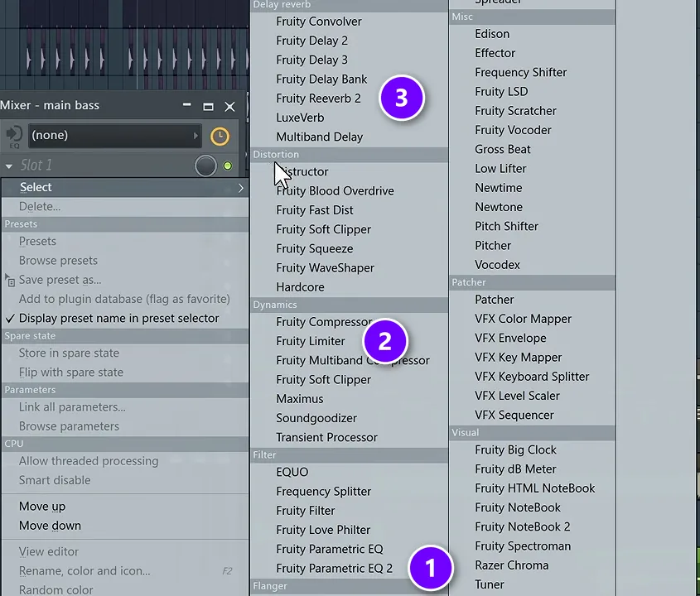This screenshot has height=596, width=700.
Task: Select VFX Keyboard Splitter plugin
Action: pos(532,377)
